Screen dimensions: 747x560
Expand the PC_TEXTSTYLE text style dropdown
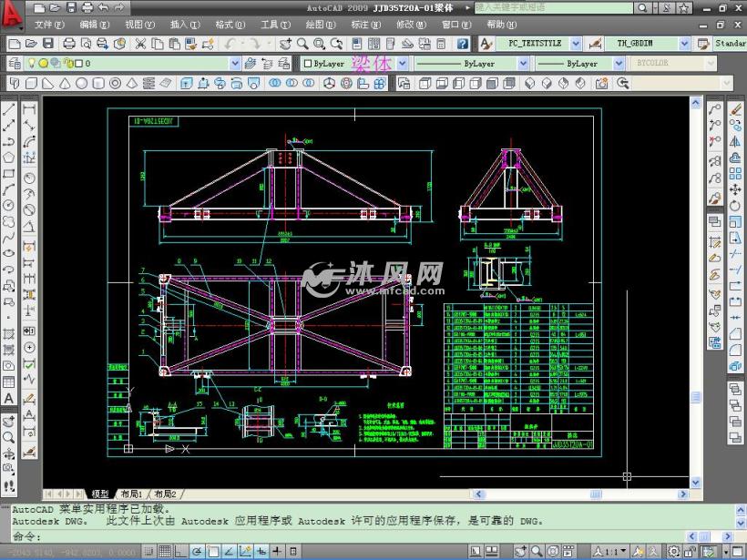coord(574,43)
